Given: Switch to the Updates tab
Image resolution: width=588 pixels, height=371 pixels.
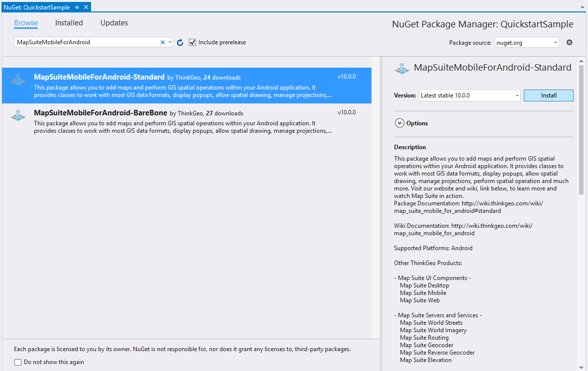Looking at the screenshot, I should (114, 23).
